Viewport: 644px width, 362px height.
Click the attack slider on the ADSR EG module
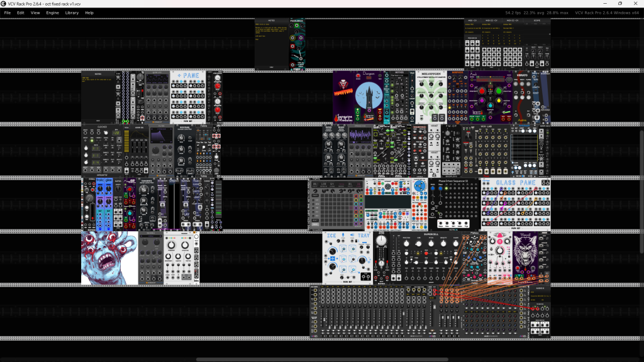[x=133, y=147]
